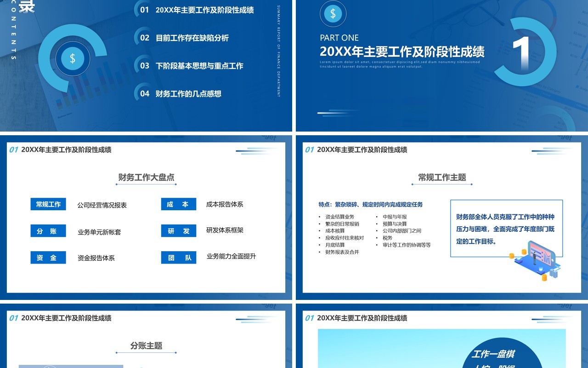
Task: Select contents entry 02 目前工作存在缺陷分析
Action: [184, 38]
